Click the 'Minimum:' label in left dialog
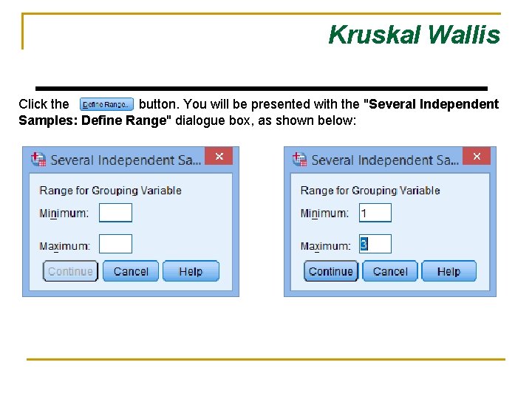Viewport: 532px width, 399px height. [64, 214]
